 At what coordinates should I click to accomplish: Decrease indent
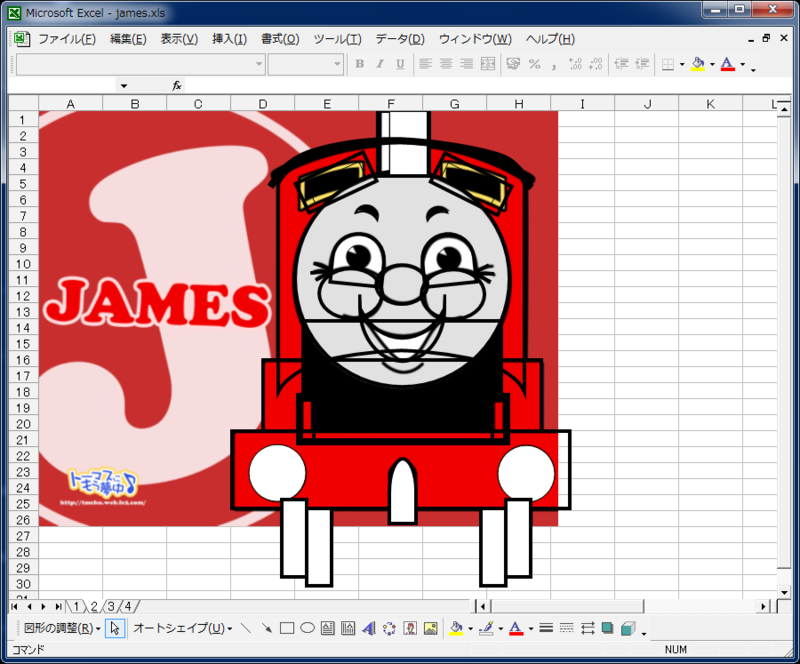click(x=621, y=64)
